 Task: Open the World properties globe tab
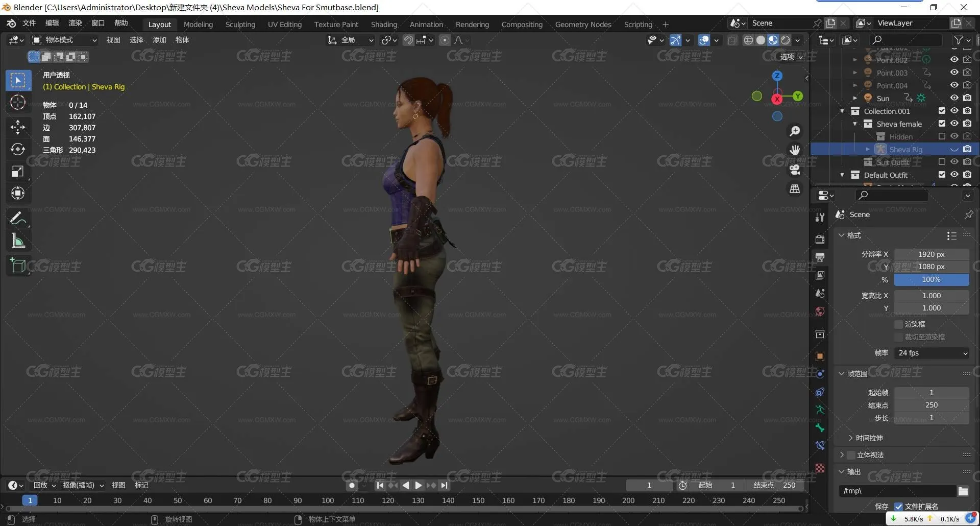pos(820,312)
